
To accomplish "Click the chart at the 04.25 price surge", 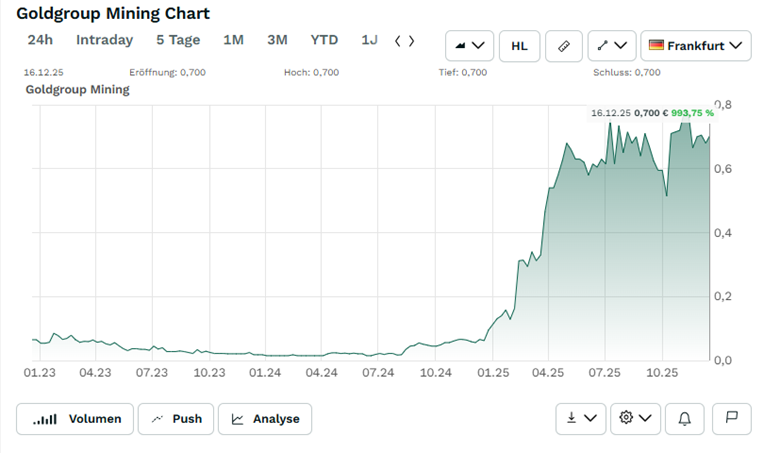I will pyautogui.click(x=546, y=200).
